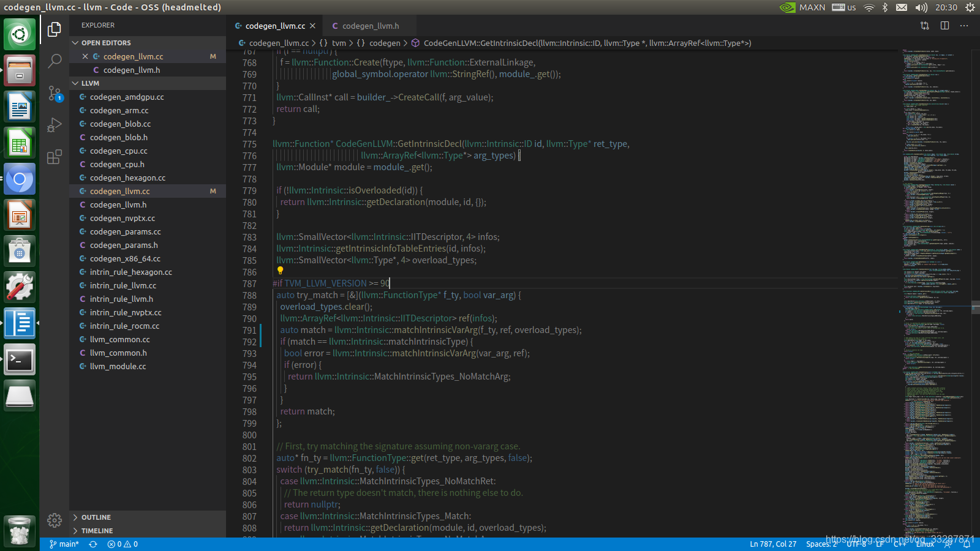
Task: Open problems panel via errors and warnings count
Action: (x=123, y=544)
